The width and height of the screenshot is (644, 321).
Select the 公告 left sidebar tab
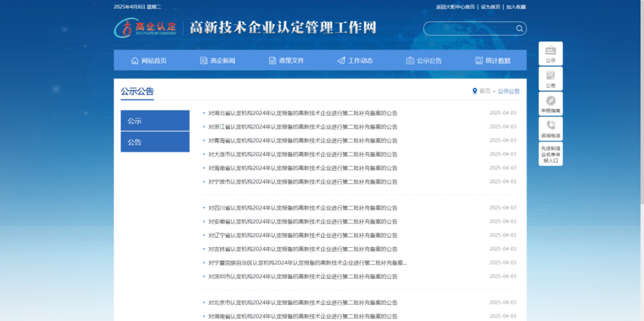(155, 142)
